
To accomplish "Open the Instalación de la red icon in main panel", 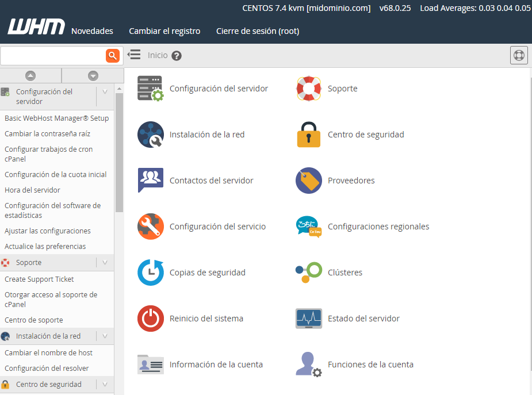I will click(x=150, y=135).
